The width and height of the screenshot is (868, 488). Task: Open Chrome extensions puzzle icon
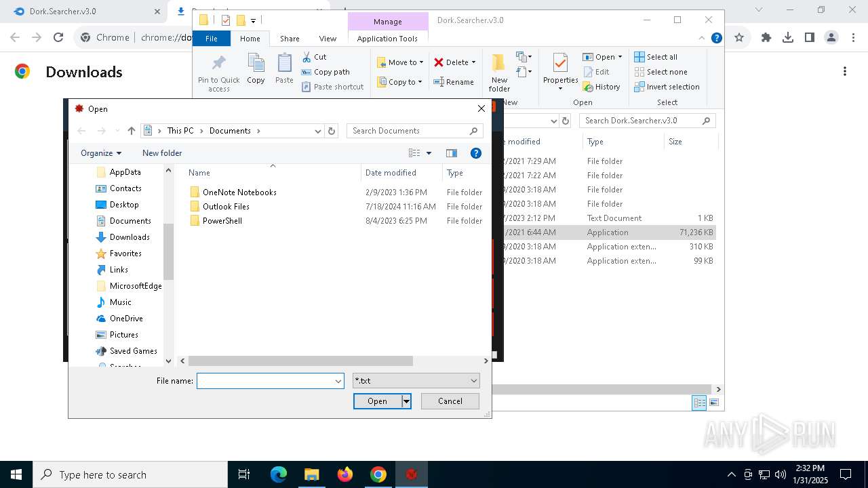[766, 38]
